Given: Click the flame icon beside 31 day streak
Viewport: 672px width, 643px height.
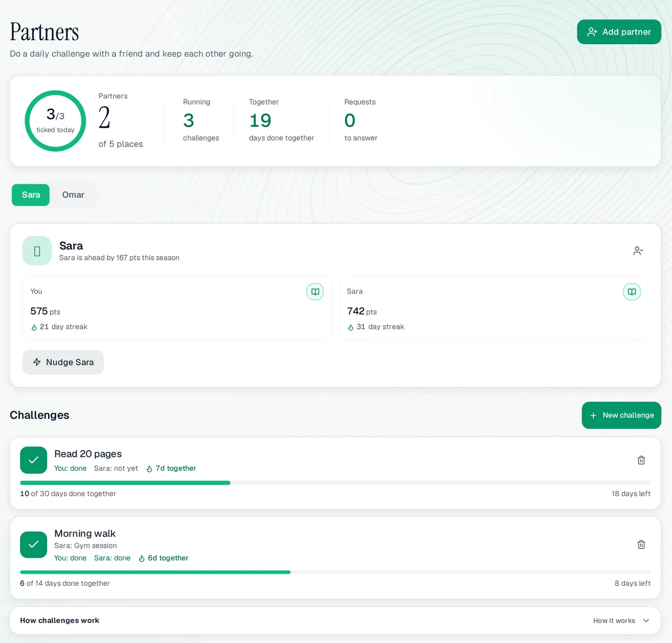Looking at the screenshot, I should pos(350,328).
